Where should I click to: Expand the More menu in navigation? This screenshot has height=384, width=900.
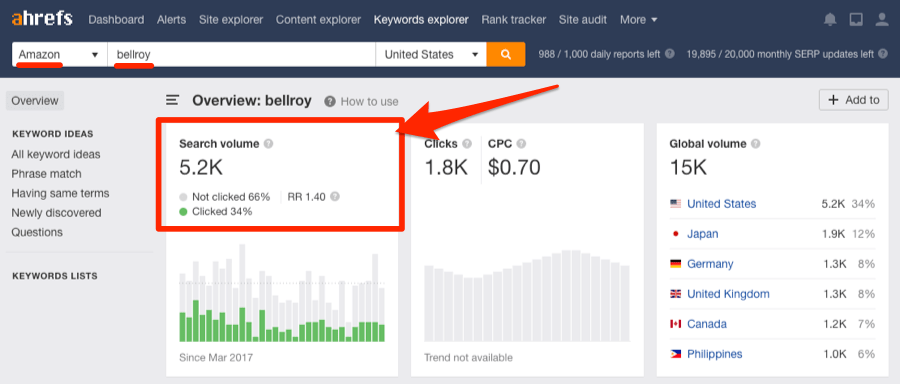coord(638,20)
